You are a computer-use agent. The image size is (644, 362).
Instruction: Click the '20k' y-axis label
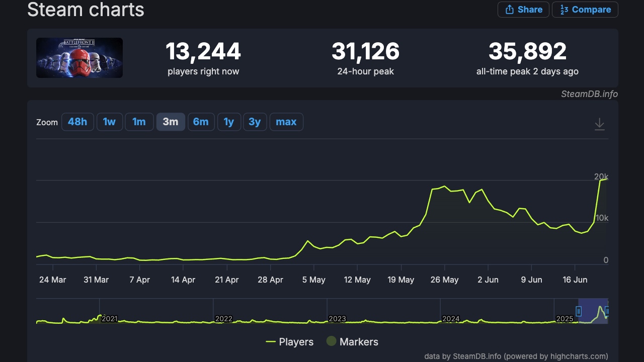pos(601,176)
